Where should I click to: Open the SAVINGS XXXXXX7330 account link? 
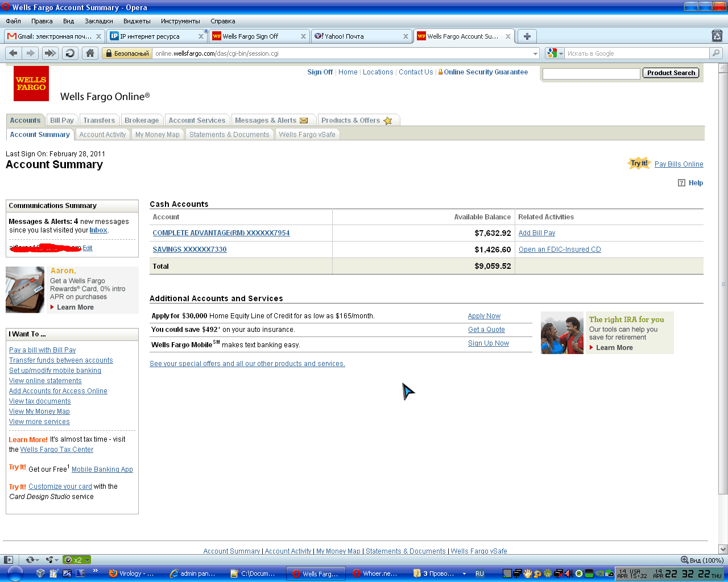[x=189, y=250]
